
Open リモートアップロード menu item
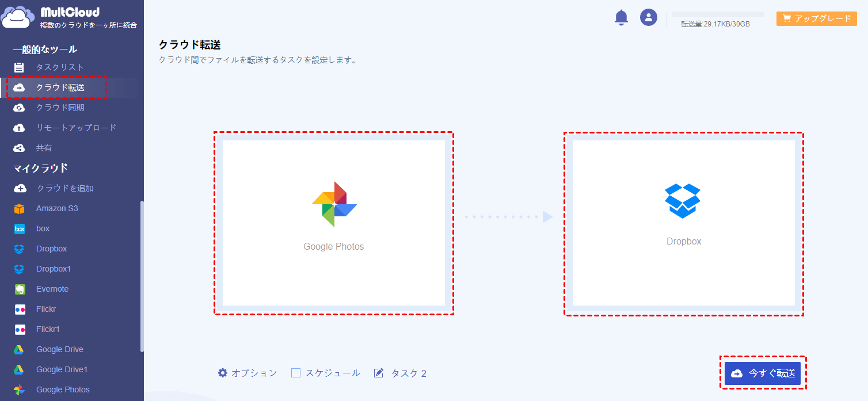[76, 128]
